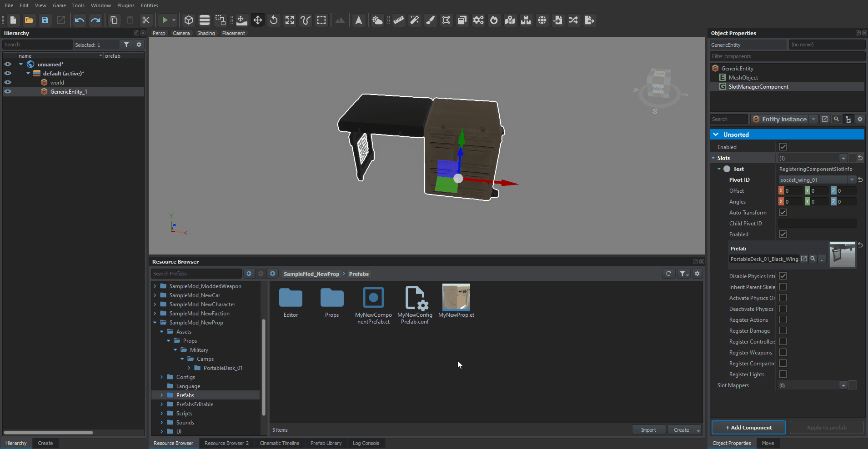Select the Move tool in toolbar
Viewport: 868px width, 449px height.
coord(258,20)
